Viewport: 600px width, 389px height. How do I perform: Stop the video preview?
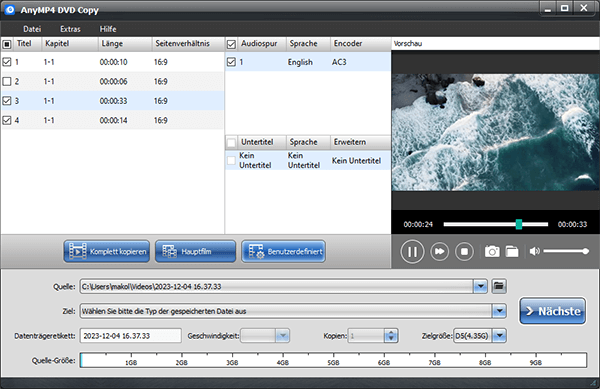[464, 251]
